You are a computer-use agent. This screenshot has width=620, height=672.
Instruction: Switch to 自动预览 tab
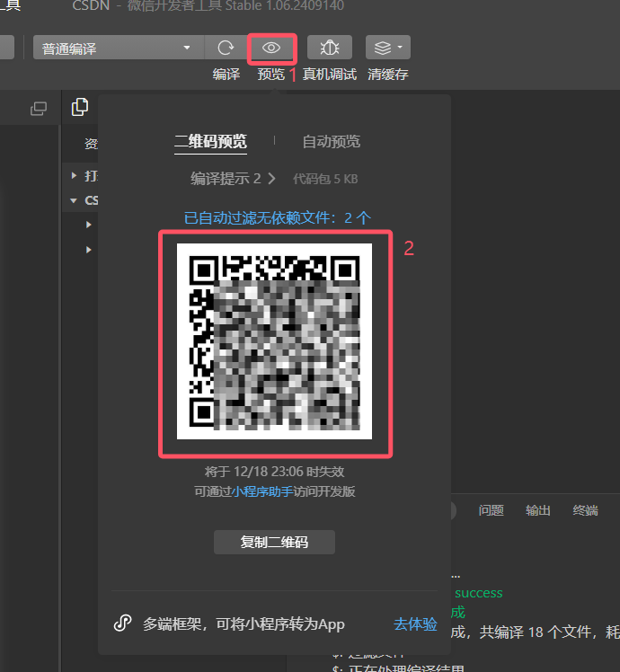point(331,141)
